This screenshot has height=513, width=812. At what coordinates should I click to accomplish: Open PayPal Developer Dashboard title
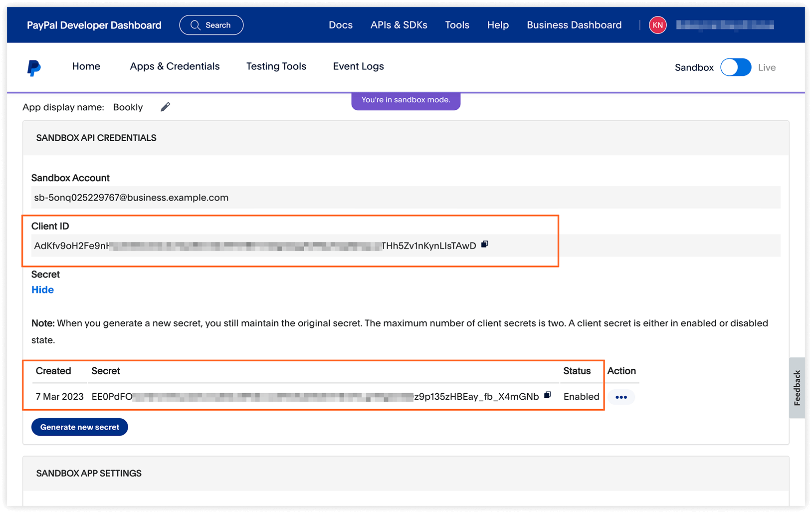[94, 25]
